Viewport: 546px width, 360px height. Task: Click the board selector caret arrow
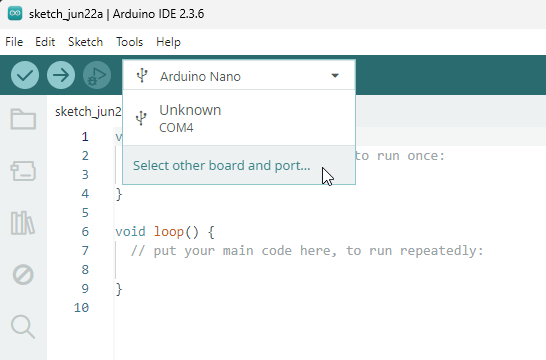(x=335, y=76)
